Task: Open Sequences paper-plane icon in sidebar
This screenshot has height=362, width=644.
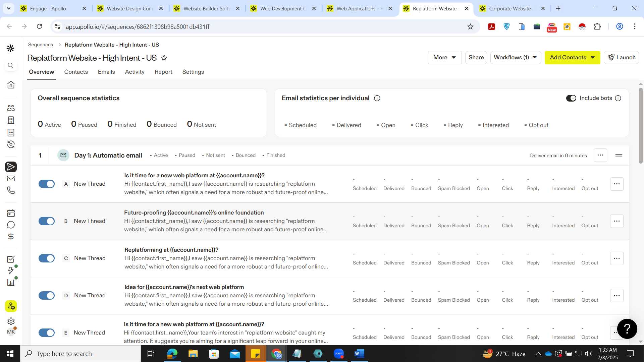Action: tap(11, 167)
